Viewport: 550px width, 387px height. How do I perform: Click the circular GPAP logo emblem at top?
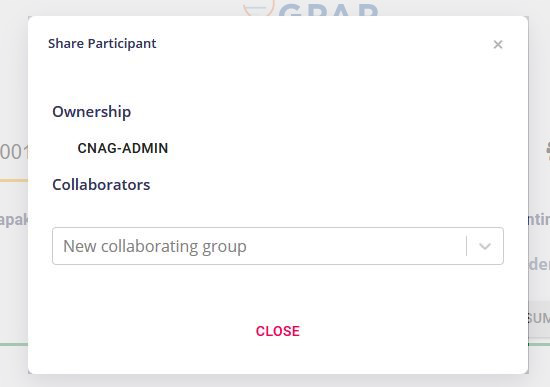[259, 8]
